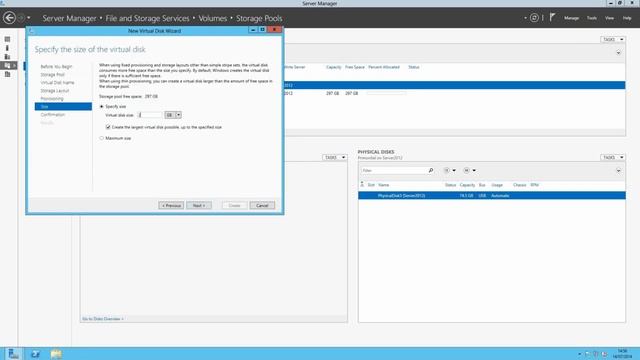The image size is (640, 360).
Task: Open Virtual Disks TASKS dropdown
Action: [334, 158]
